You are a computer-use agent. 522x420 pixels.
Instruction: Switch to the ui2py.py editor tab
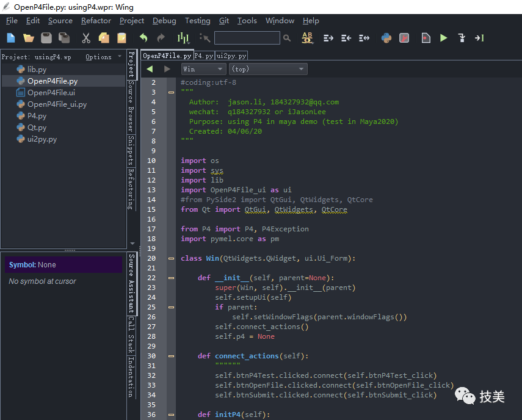pyautogui.click(x=231, y=56)
